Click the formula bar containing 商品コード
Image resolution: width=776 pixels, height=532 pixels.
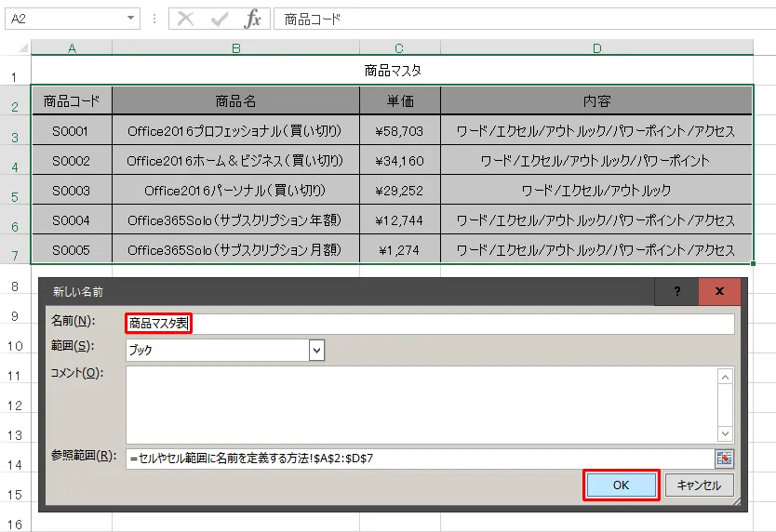[x=525, y=20]
